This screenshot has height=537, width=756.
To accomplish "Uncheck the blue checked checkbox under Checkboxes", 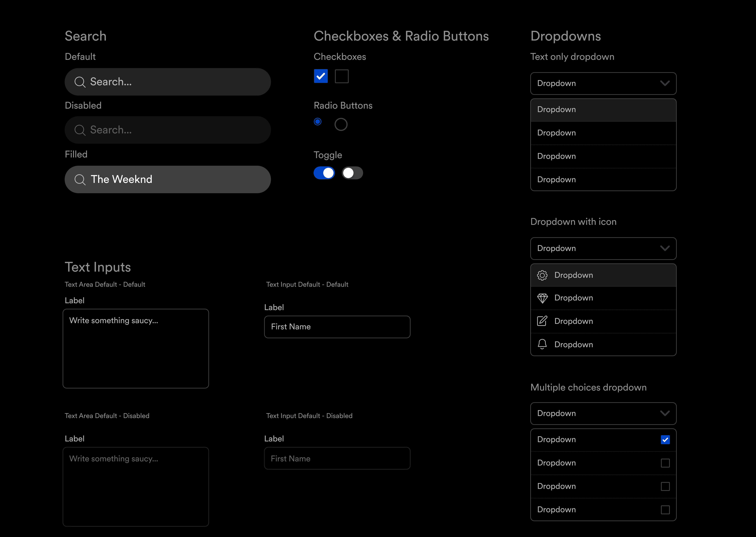I will pyautogui.click(x=320, y=76).
